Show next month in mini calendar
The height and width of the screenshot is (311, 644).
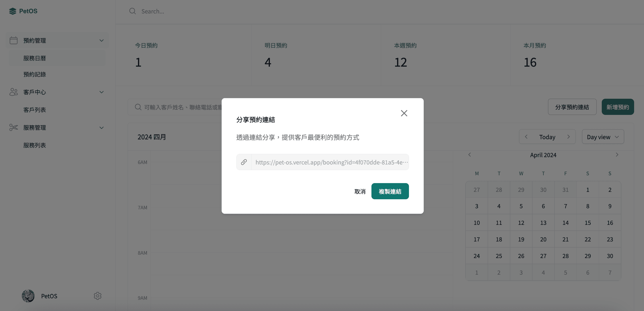tap(617, 155)
